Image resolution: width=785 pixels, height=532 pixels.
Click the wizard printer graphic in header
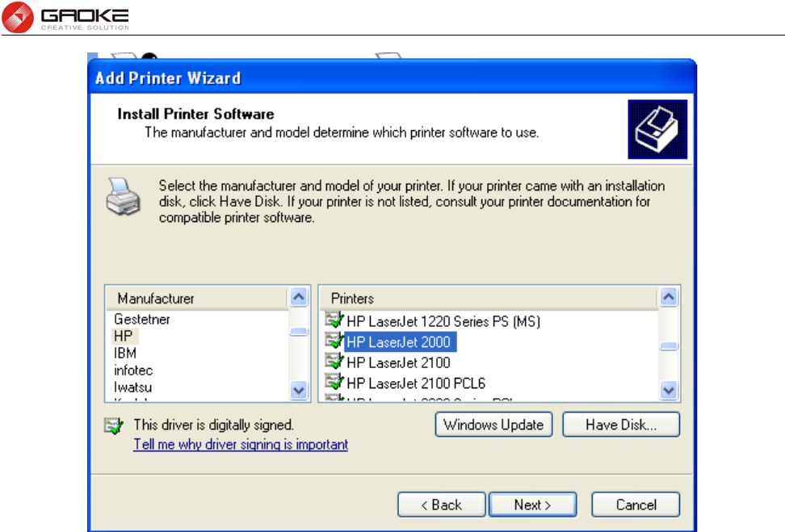(x=657, y=129)
